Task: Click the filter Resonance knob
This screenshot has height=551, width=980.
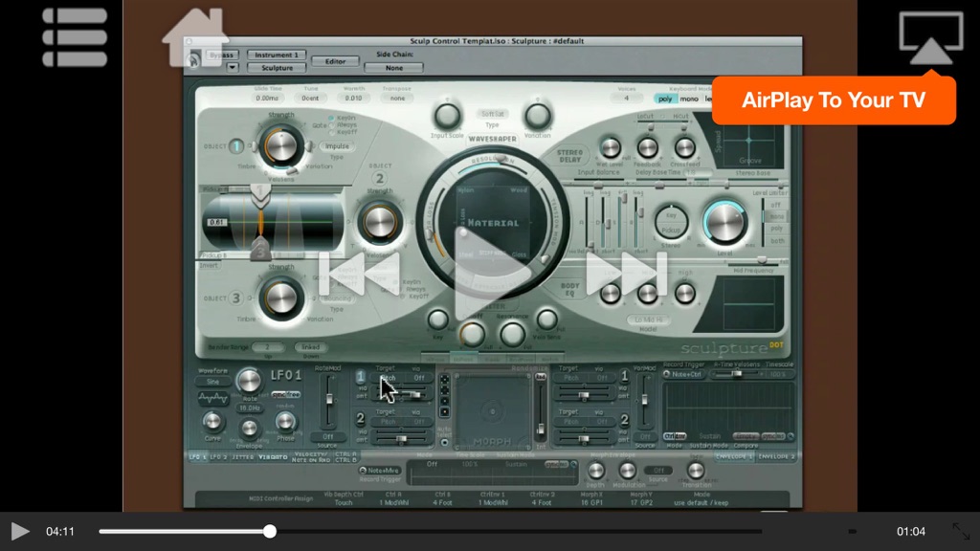Action: pyautogui.click(x=512, y=335)
